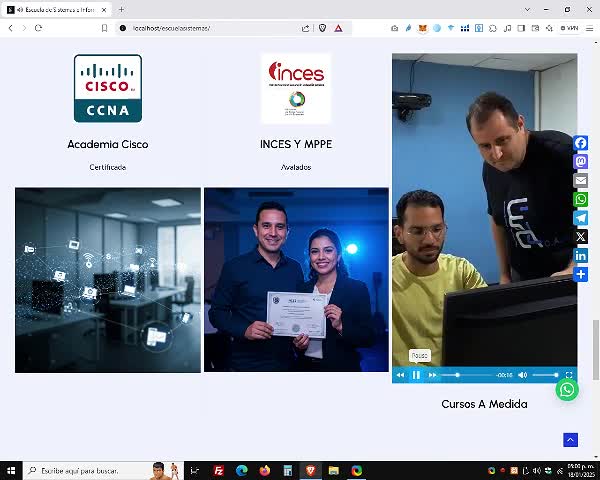The image size is (600, 480).
Task: Open the media control music icon
Action: tap(507, 28)
